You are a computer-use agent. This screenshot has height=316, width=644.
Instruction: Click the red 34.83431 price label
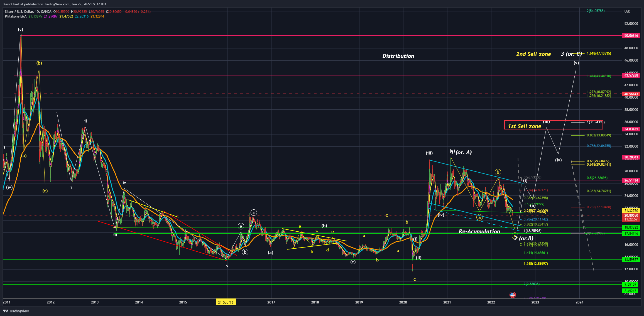[631, 129]
